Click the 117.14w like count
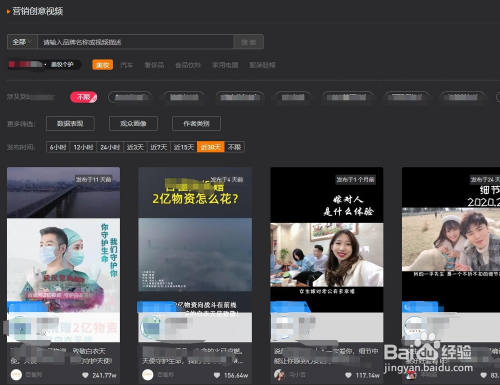 [368, 376]
